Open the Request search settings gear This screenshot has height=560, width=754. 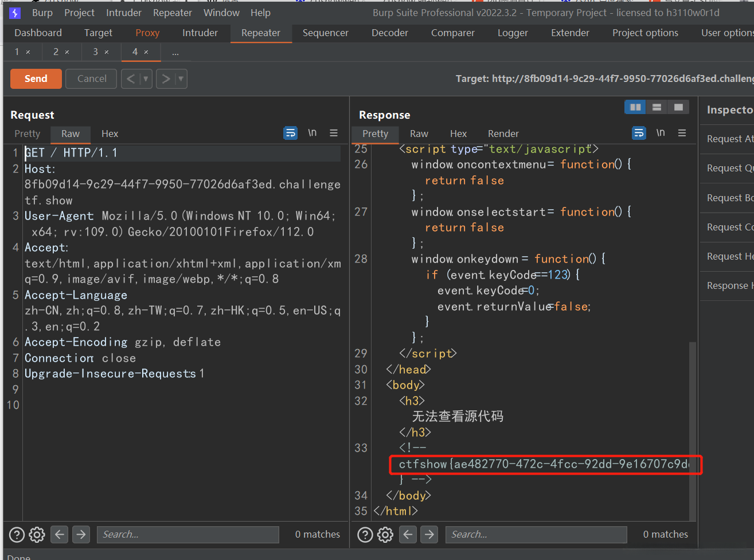point(37,535)
